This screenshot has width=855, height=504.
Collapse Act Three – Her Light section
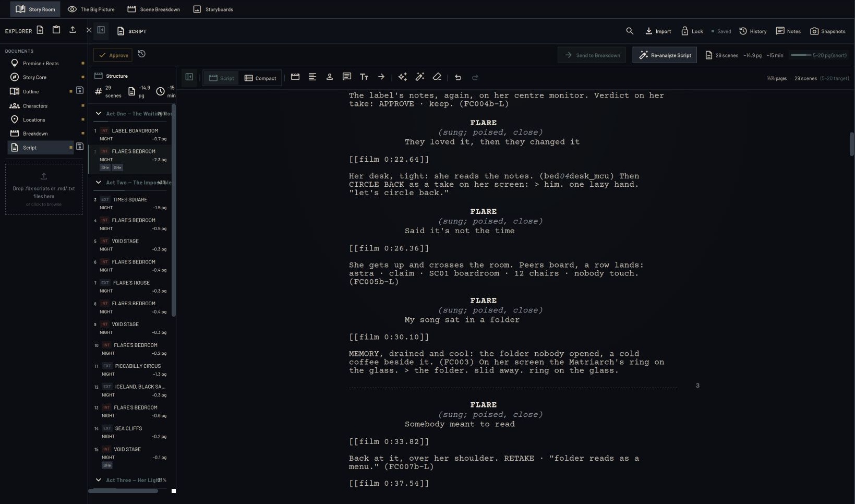tap(98, 479)
